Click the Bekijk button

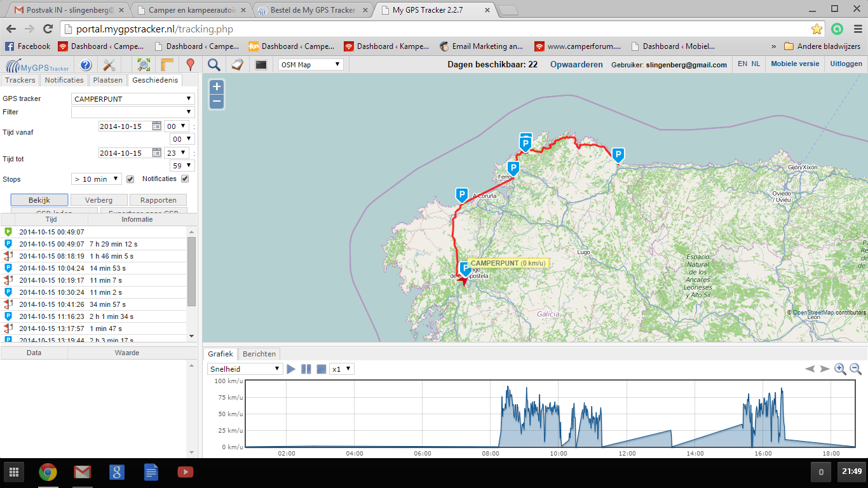click(x=39, y=200)
